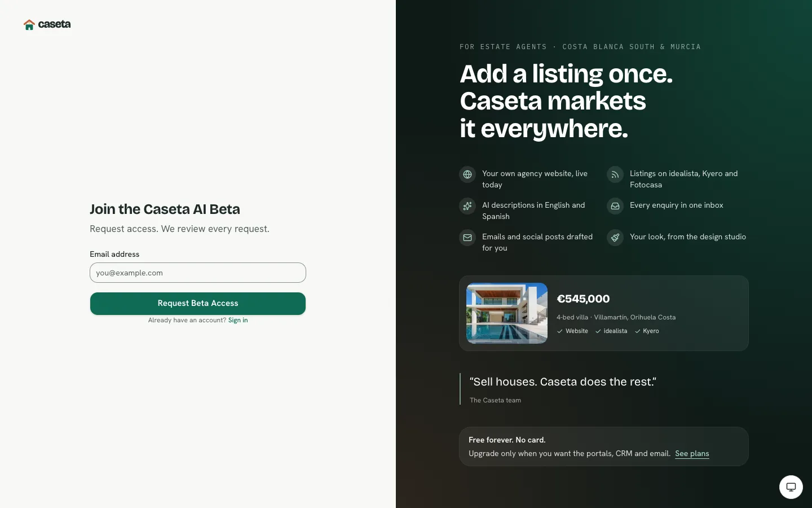This screenshot has height=508, width=812.
Task: Click 'Emails and social posts drafted for you'
Action: tap(537, 242)
